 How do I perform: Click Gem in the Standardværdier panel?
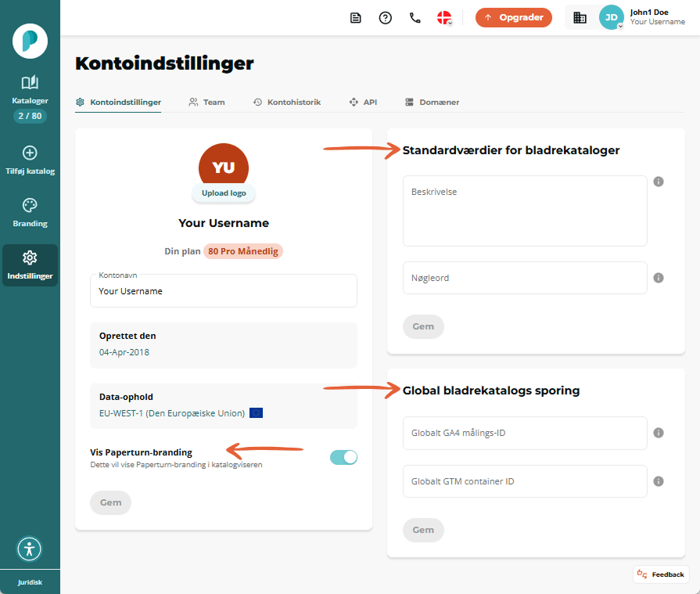pyautogui.click(x=423, y=326)
